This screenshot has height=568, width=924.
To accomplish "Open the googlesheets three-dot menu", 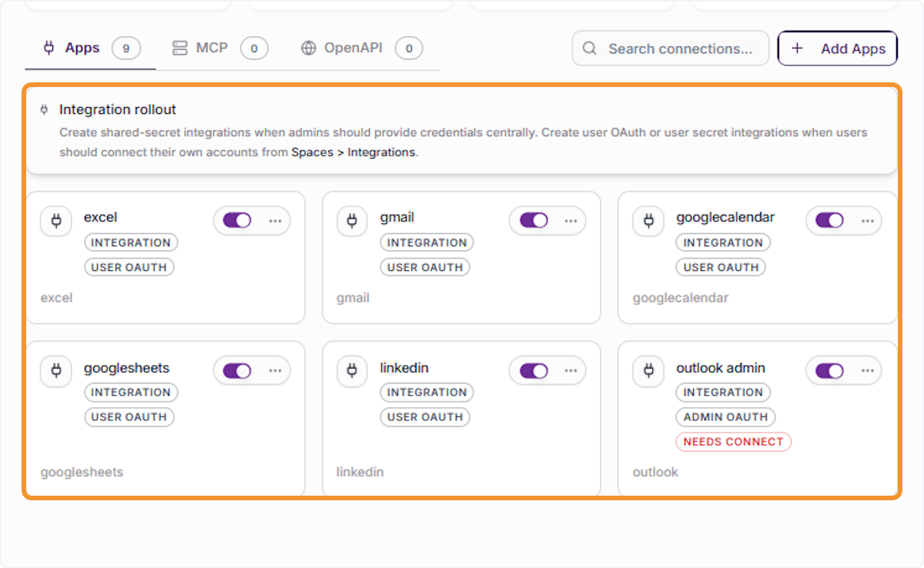I will coord(275,371).
